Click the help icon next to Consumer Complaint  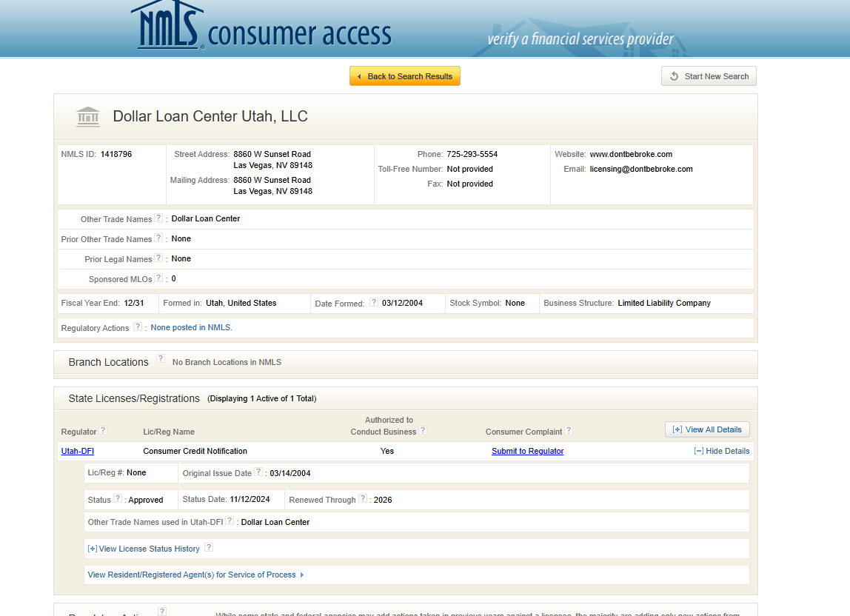[x=569, y=431]
